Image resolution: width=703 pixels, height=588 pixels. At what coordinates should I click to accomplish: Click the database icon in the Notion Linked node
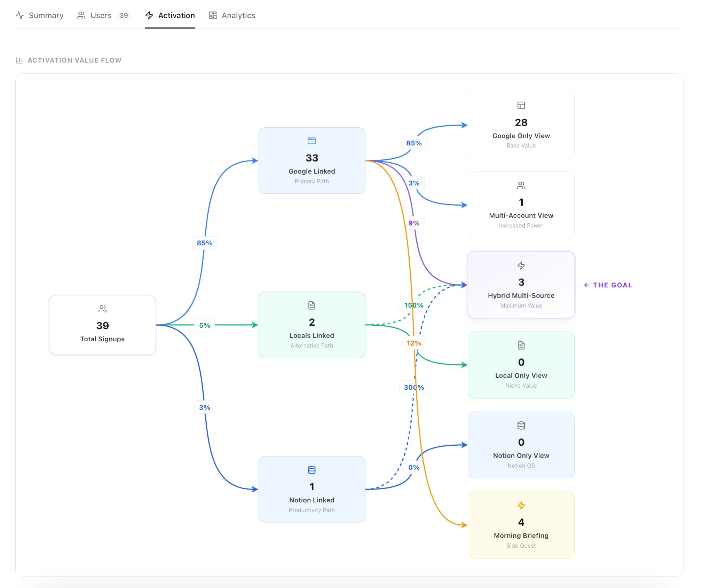click(x=311, y=470)
